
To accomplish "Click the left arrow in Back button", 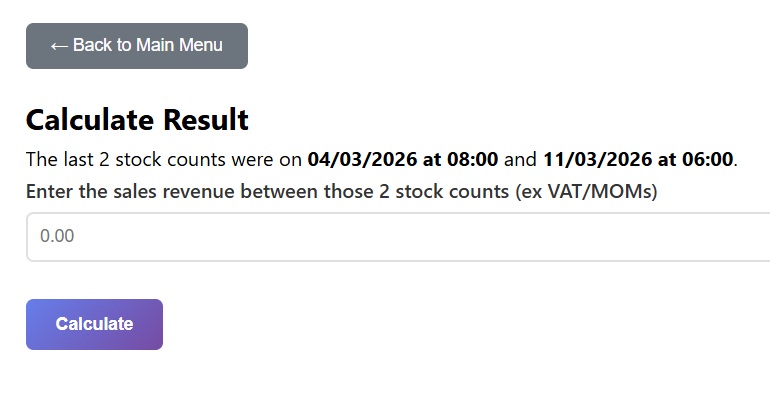I will pos(58,46).
